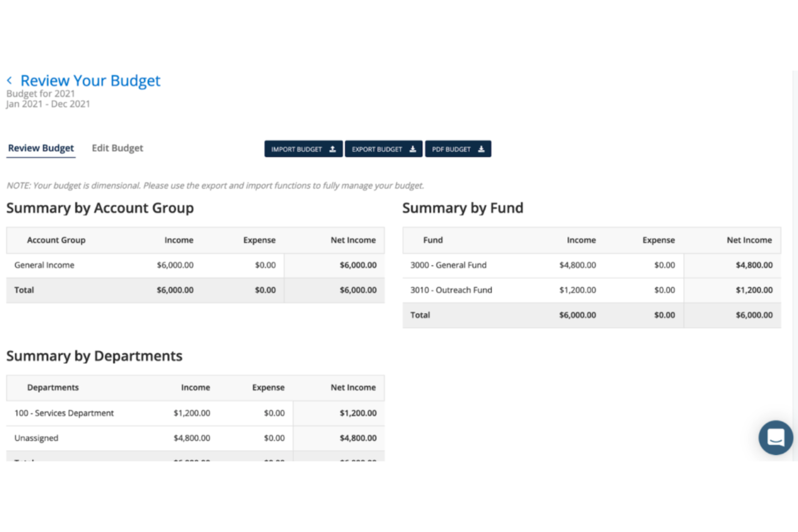Click the Expense header in Departments table

pyautogui.click(x=268, y=388)
